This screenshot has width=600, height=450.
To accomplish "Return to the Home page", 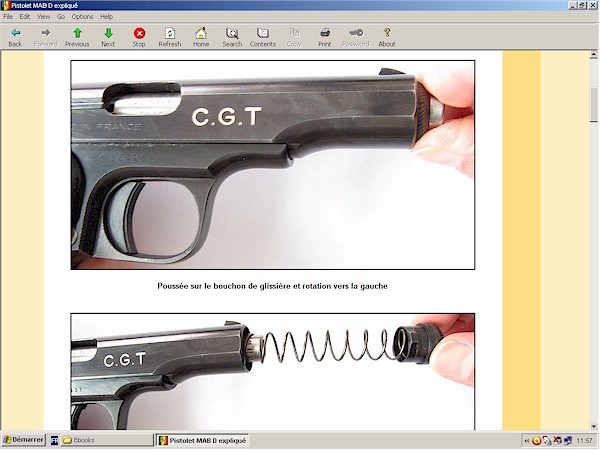I will (201, 38).
